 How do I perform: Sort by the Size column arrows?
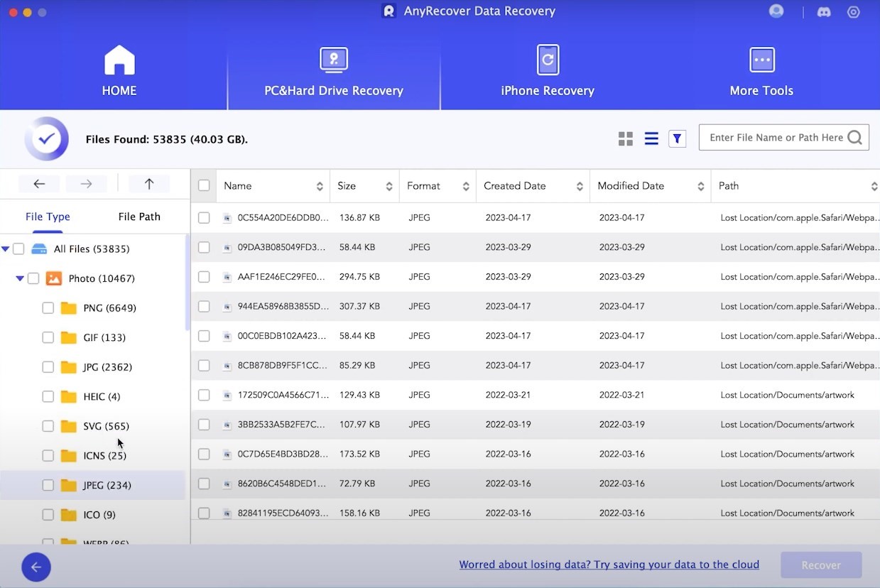[389, 186]
